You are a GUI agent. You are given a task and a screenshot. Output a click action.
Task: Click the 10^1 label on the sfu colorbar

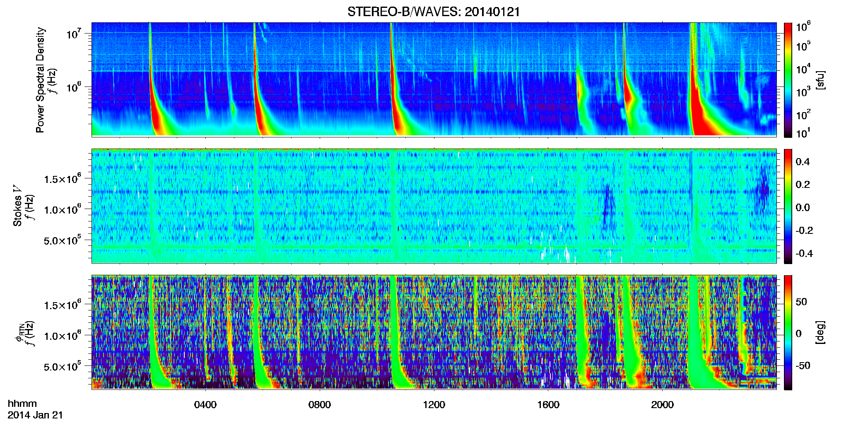point(803,133)
